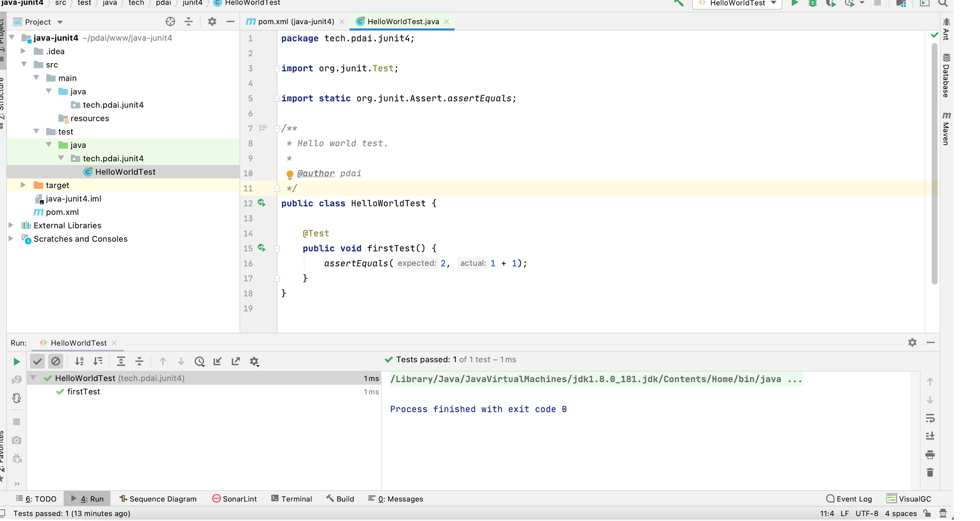This screenshot has width=980, height=521.
Task: Sort tests alphabetically icon
Action: pos(79,361)
